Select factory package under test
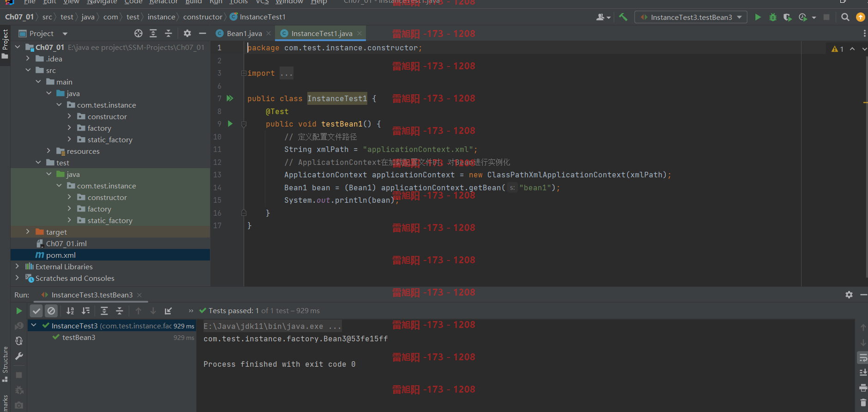Viewport: 868px width, 412px height. [x=110, y=209]
